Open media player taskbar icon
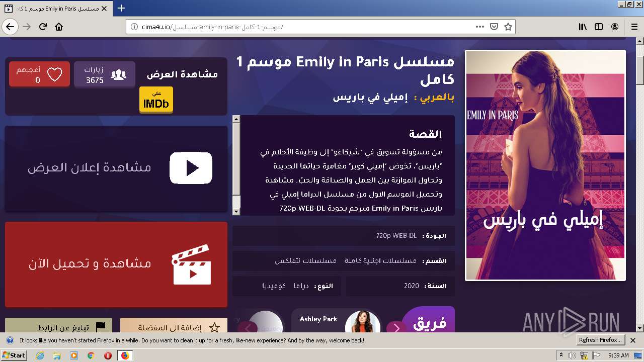644x362 pixels. click(74, 355)
